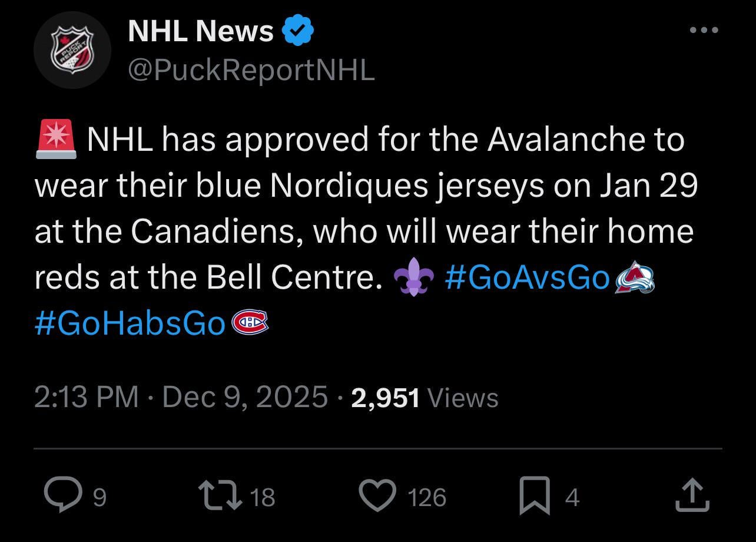Screen dimensions: 756x542
Task: Click the blue verified badge next to NHL News
Action: coord(299,30)
